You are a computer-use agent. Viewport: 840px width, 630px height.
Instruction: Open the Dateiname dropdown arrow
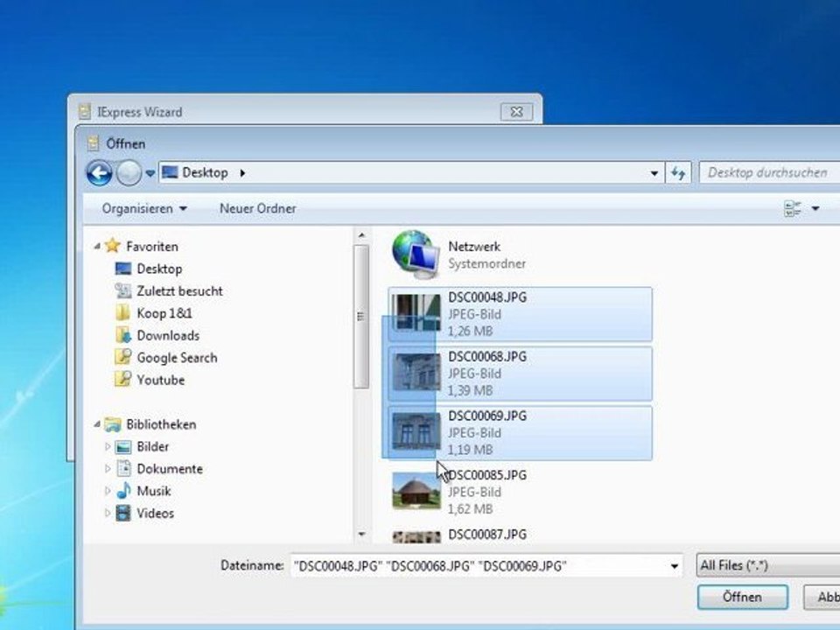coord(675,566)
